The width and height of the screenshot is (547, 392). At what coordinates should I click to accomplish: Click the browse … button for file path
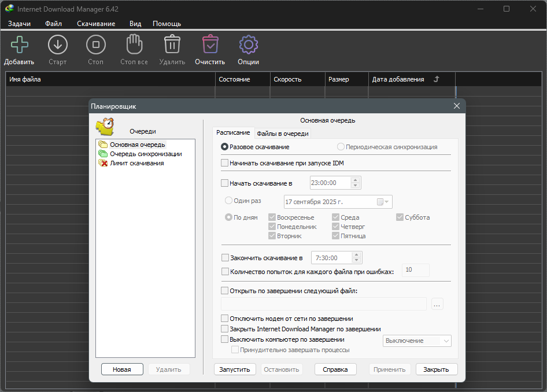437,304
